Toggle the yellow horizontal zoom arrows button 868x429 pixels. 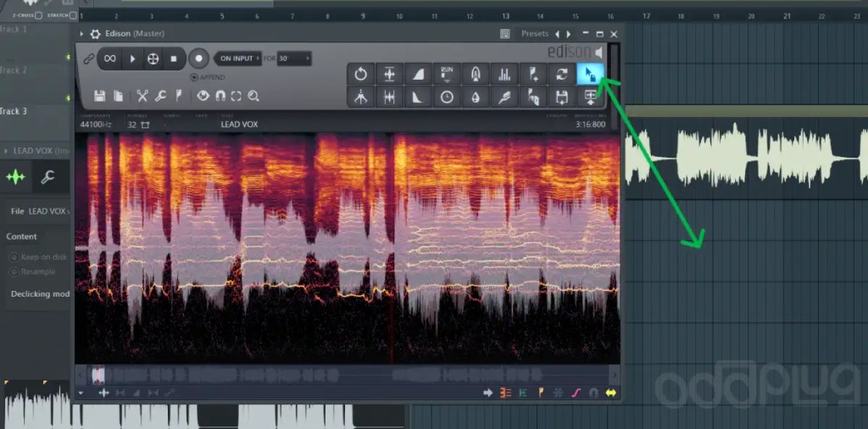point(610,393)
